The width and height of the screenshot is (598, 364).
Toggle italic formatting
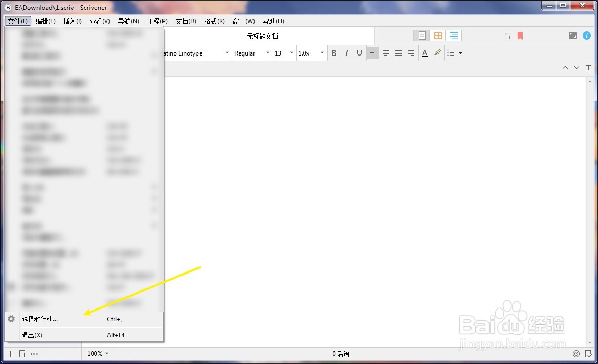tap(346, 52)
